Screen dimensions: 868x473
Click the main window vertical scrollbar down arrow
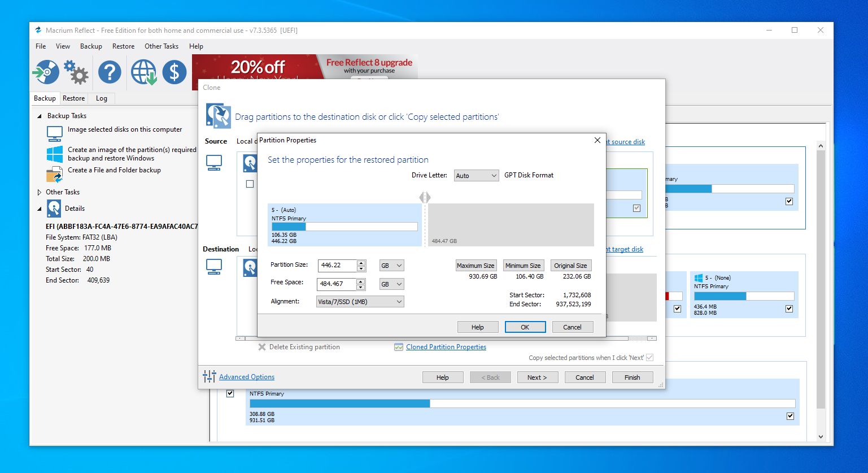(x=821, y=437)
